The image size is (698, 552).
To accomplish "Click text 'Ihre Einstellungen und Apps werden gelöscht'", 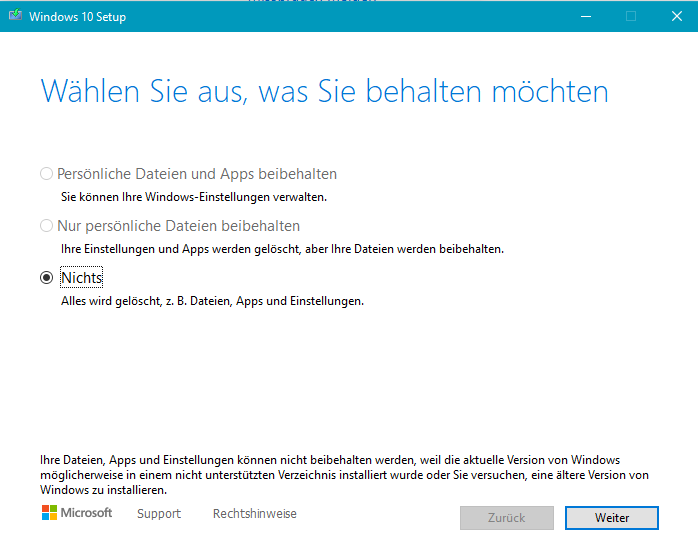I will click(180, 249).
